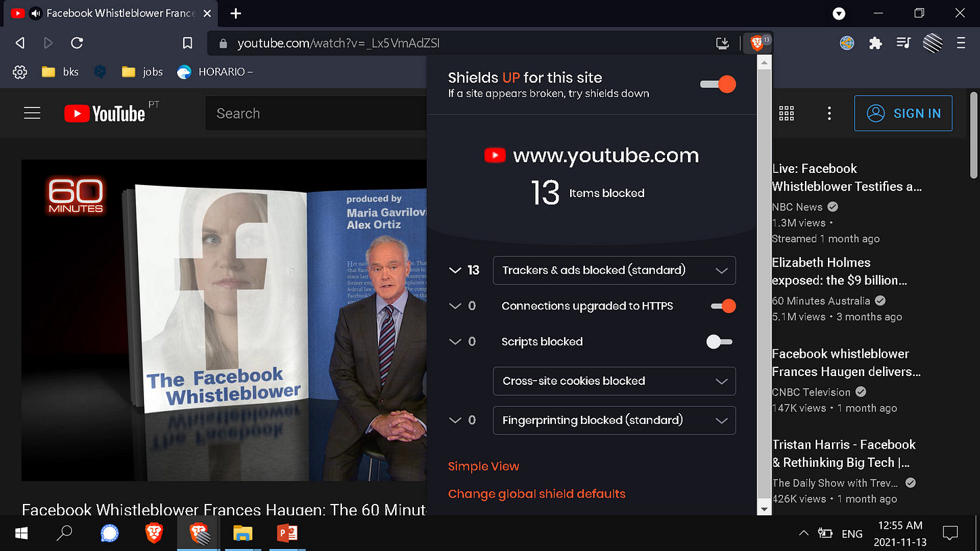Open Tristan Harris Rethinking Big Tech video

pos(844,453)
